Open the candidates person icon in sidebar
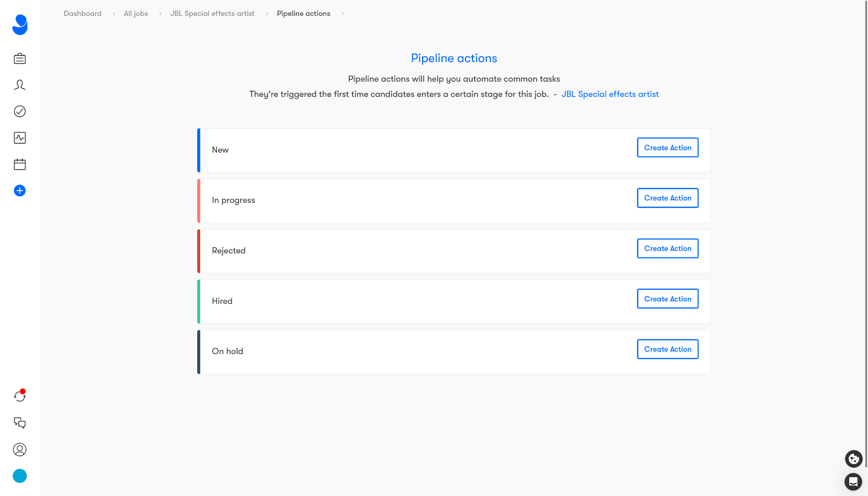This screenshot has width=868, height=496. (20, 85)
